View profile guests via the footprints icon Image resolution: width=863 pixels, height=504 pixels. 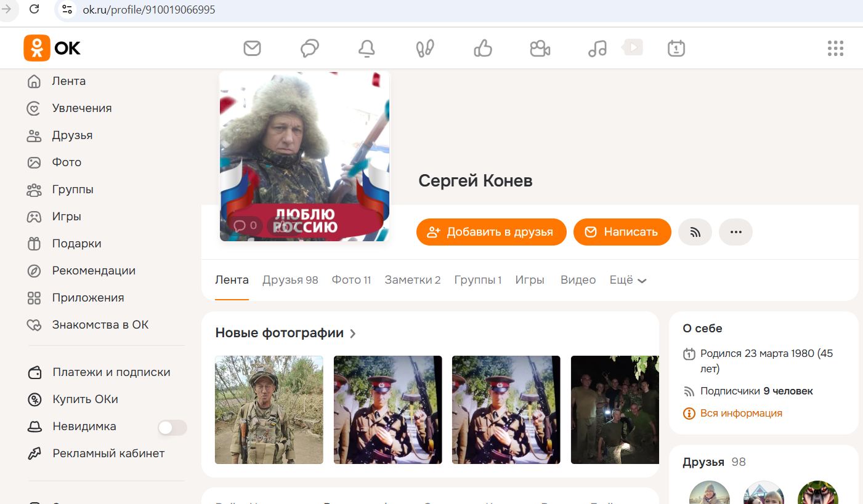click(x=424, y=47)
